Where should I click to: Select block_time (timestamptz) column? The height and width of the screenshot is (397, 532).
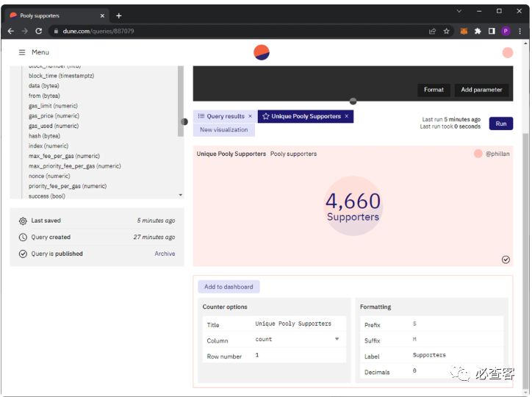(x=62, y=76)
